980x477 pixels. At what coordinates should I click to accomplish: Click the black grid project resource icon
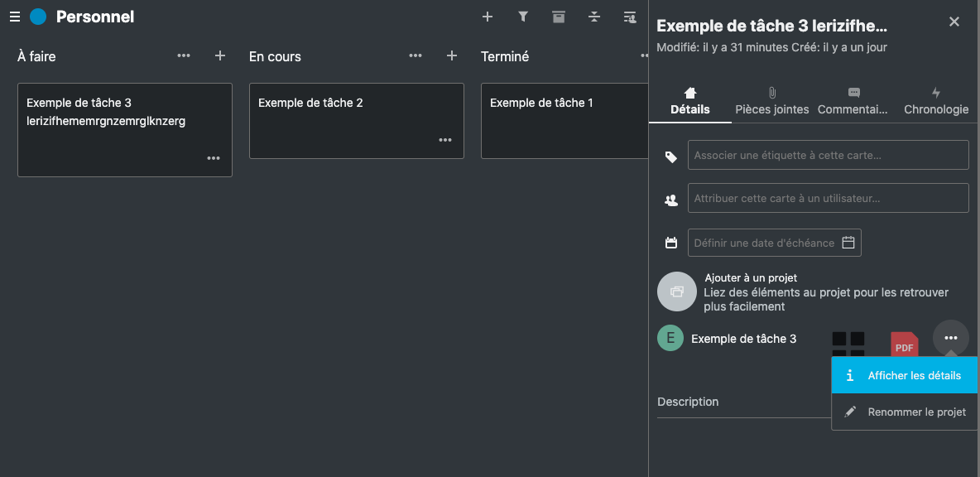pyautogui.click(x=848, y=343)
